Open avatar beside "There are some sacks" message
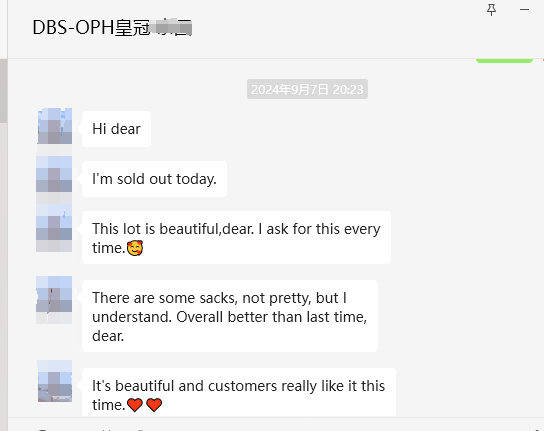The image size is (544, 431). tap(54, 294)
